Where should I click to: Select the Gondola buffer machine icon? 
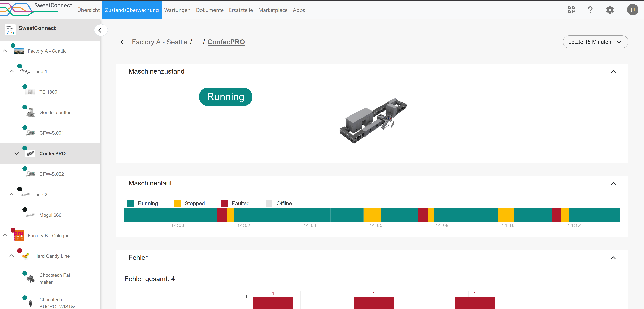coord(31,113)
